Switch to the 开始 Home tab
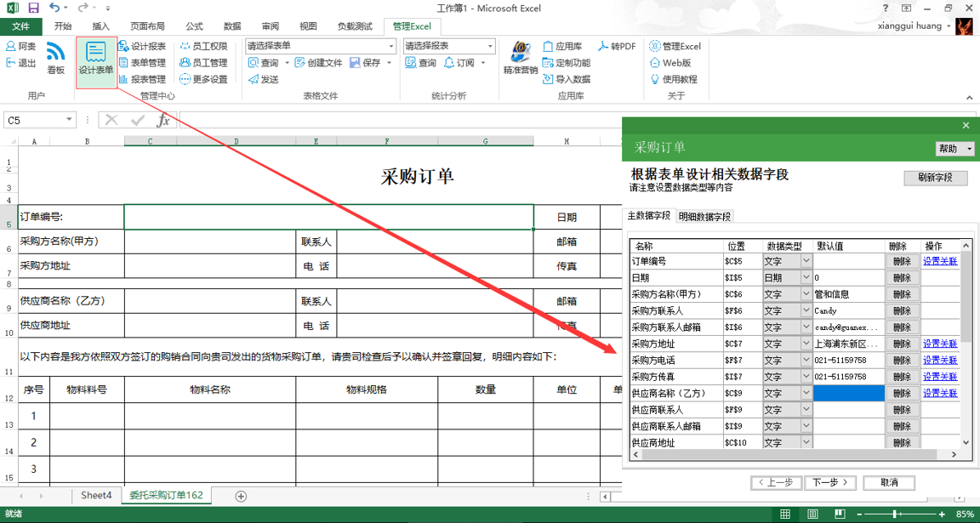Image resolution: width=980 pixels, height=523 pixels. coord(62,26)
